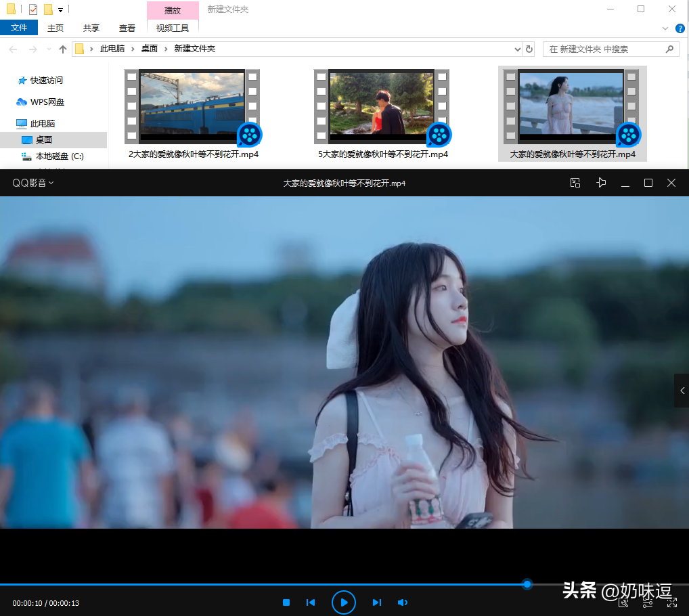Click the round play button
Screen dimensions: 689x616
tap(344, 602)
